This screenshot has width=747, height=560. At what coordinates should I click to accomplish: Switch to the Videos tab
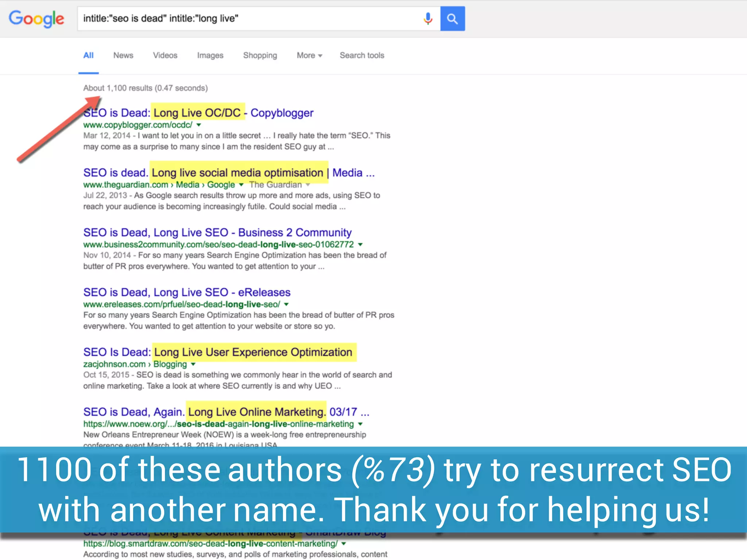click(165, 55)
